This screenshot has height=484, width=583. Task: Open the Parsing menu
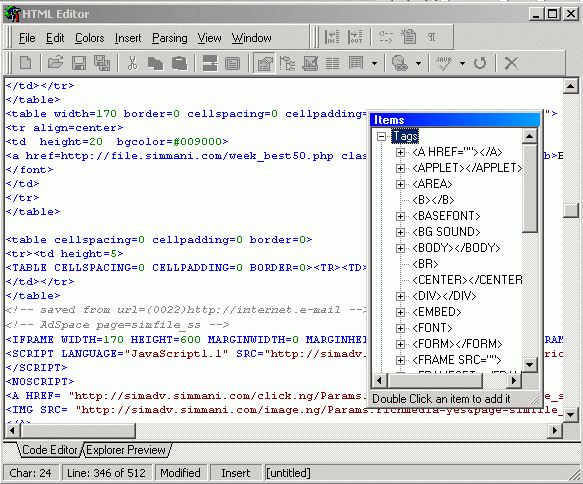tap(170, 38)
